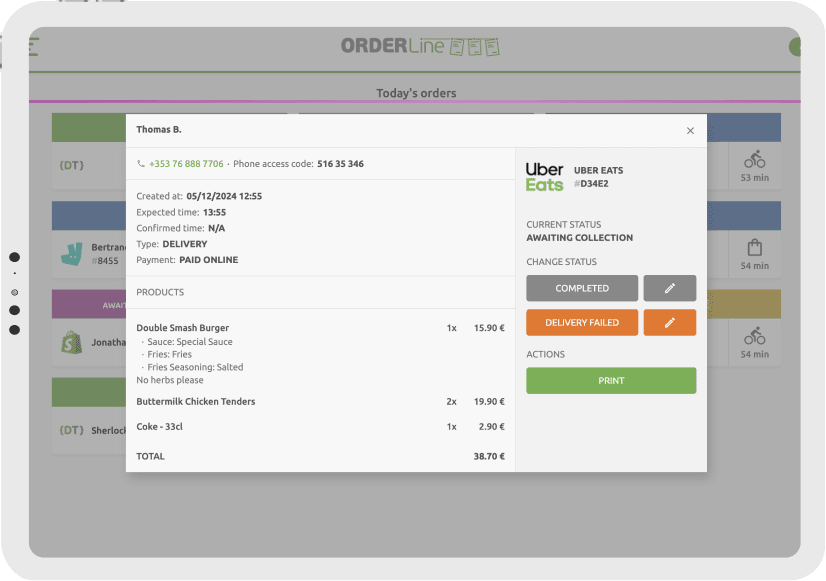Click the green phone icon beside the number
The height and width of the screenshot is (581, 826).
[141, 164]
